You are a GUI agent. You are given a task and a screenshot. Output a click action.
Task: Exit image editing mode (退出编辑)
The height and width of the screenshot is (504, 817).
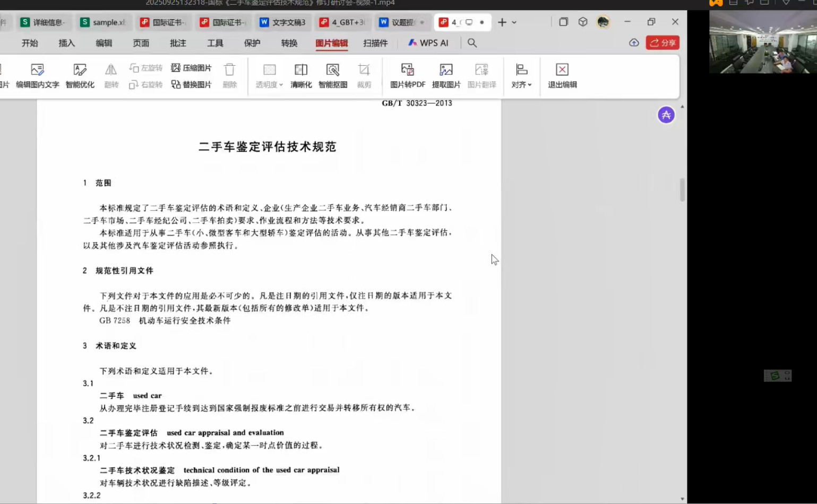pos(562,76)
